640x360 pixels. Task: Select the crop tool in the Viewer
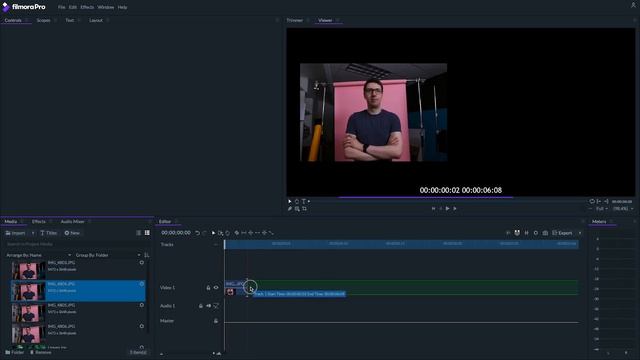pyautogui.click(x=304, y=209)
